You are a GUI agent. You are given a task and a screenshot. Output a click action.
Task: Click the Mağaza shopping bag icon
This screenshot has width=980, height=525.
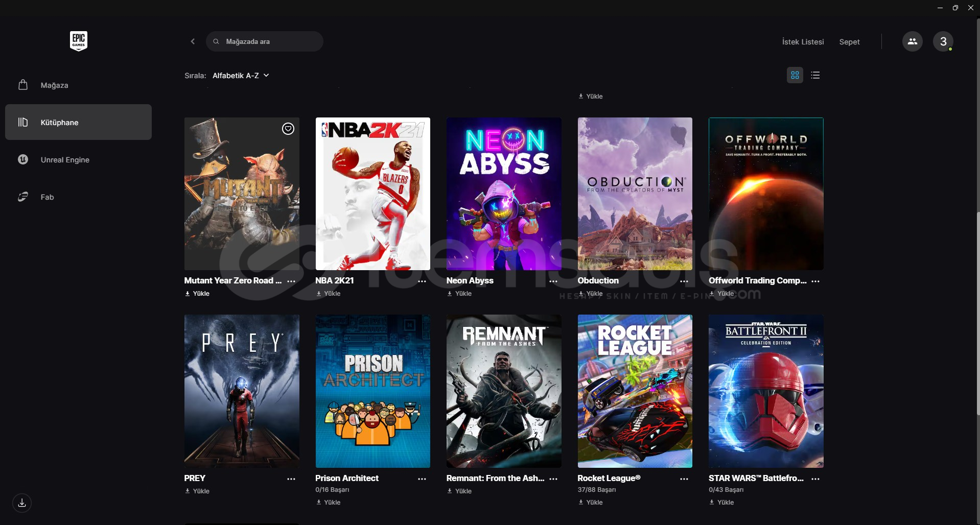pyautogui.click(x=23, y=85)
